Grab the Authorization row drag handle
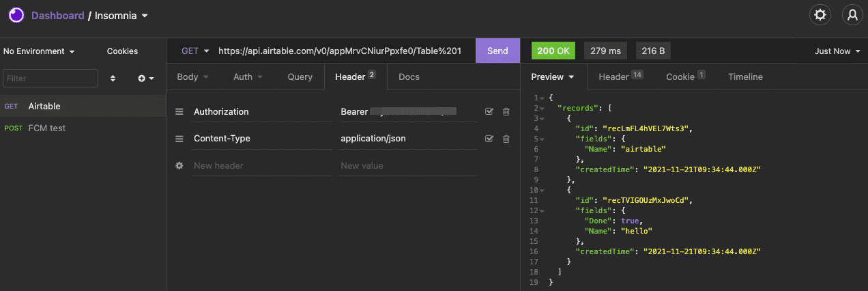 coord(179,111)
